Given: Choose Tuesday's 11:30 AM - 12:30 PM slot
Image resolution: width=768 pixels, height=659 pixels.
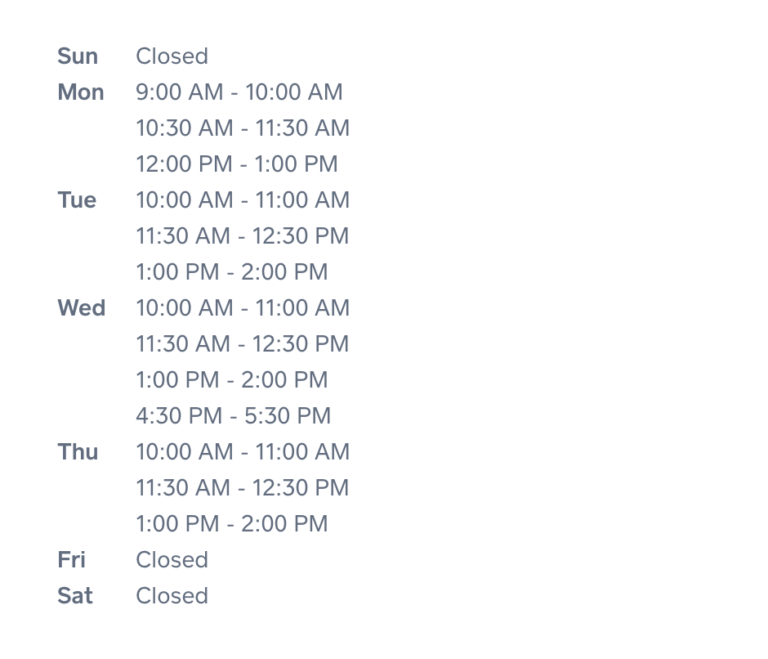Looking at the screenshot, I should click(243, 236).
